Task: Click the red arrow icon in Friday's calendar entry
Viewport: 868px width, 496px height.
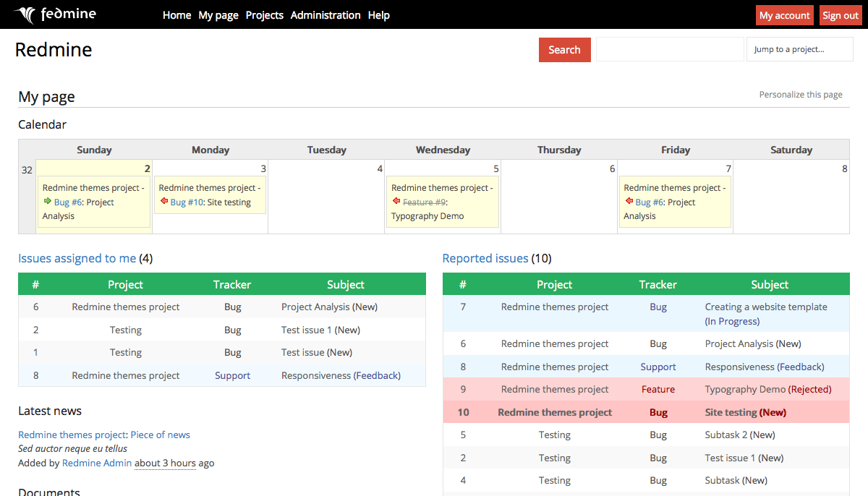Action: click(x=629, y=202)
